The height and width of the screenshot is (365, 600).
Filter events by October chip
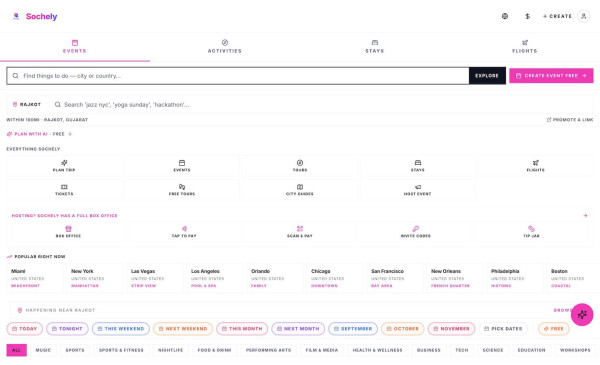pos(403,329)
